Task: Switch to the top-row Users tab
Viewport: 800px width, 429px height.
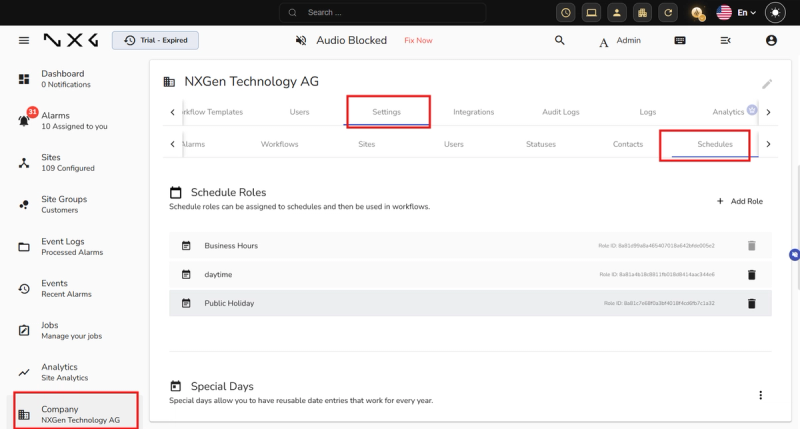Action: coord(299,112)
